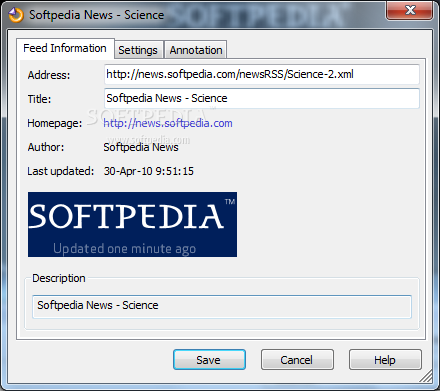The height and width of the screenshot is (391, 440).
Task: Click the 'Description' group label
Action: pos(59,278)
